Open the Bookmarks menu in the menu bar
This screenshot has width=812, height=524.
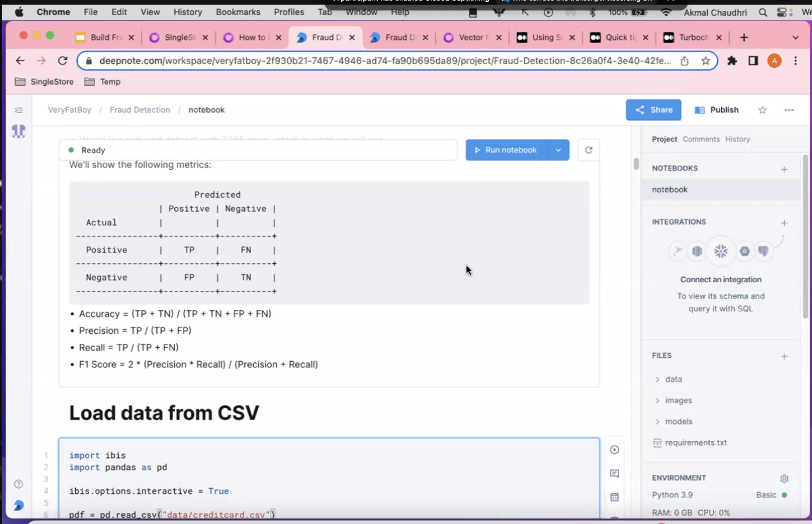[x=238, y=12]
